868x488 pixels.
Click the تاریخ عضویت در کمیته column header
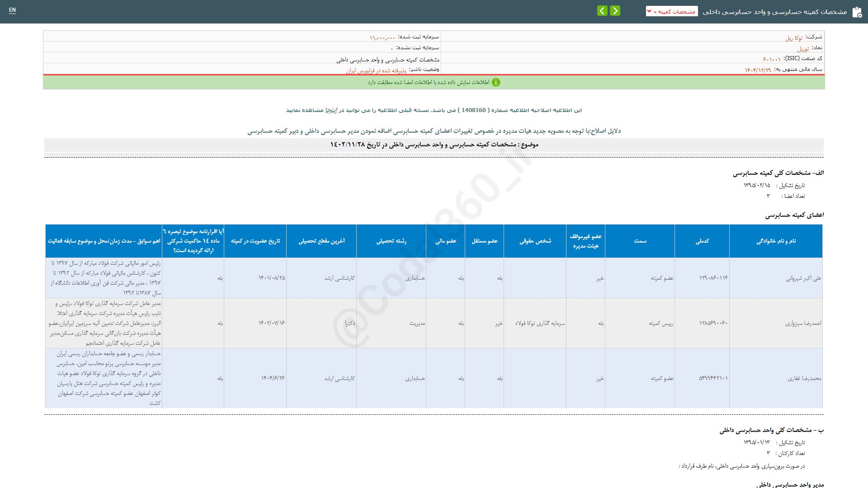point(255,241)
